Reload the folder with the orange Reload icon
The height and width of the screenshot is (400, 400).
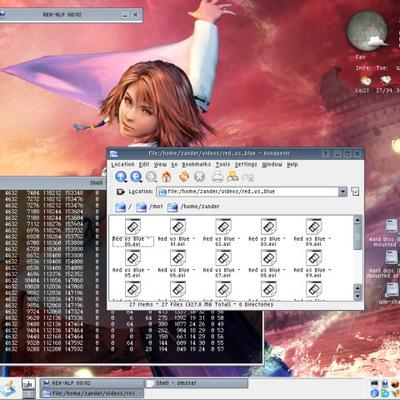pos(184,176)
